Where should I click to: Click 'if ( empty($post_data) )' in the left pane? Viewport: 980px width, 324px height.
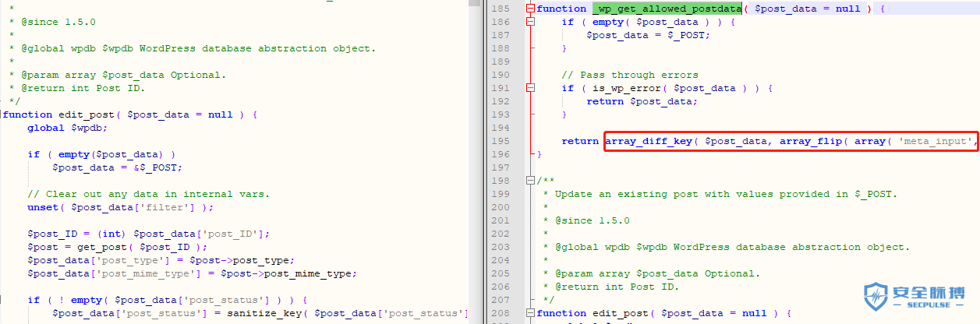point(102,154)
